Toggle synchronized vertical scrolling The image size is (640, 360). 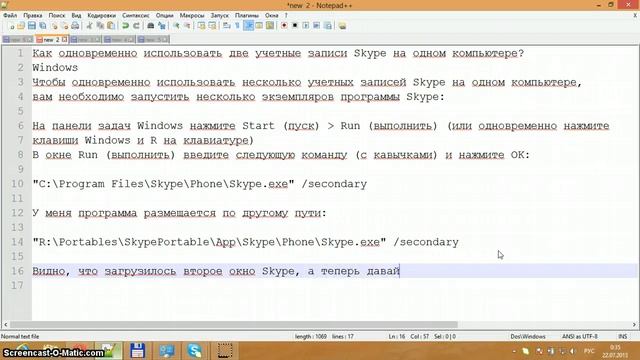202,26
